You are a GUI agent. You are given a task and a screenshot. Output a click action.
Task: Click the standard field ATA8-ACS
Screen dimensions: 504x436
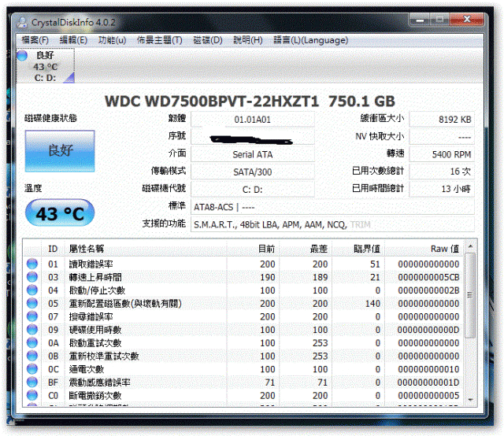tap(332, 207)
